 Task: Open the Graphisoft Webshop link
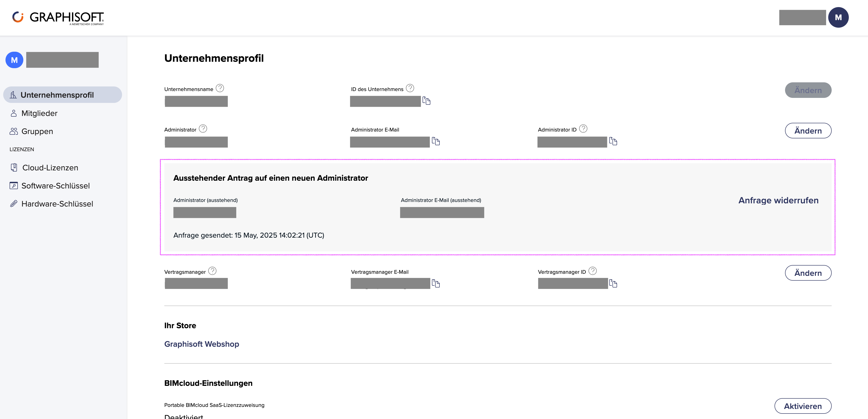point(202,344)
